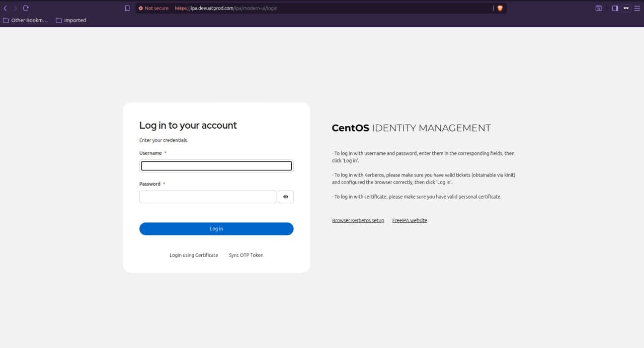Open the Imported bookmarks folder
Screen dimensions: 644x348
click(x=71, y=20)
